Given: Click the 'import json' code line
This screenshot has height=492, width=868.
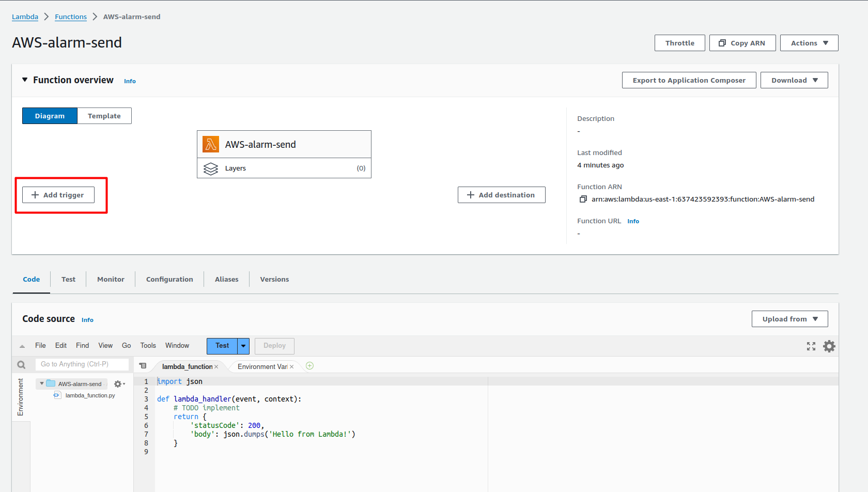Looking at the screenshot, I should click(x=180, y=381).
